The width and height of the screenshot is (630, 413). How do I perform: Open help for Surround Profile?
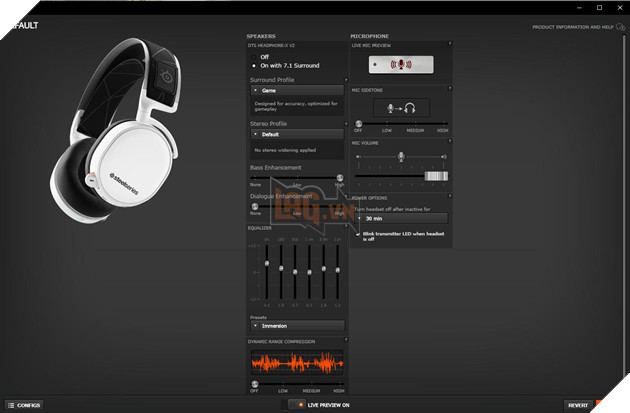[346, 80]
